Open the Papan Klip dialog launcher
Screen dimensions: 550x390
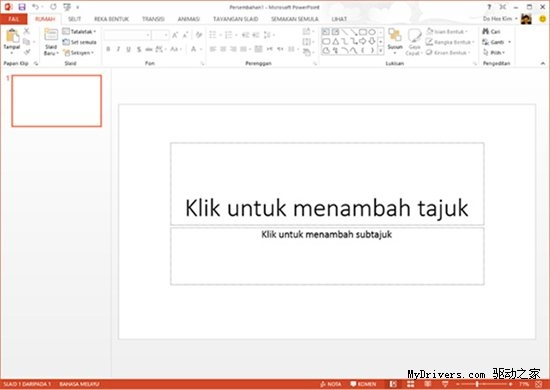[36, 63]
